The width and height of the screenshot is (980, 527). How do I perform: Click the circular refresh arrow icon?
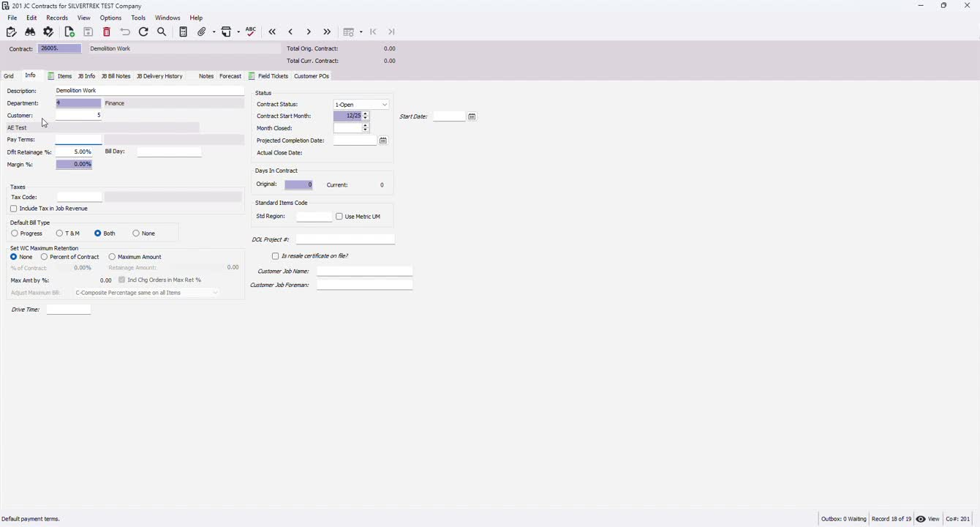(x=144, y=32)
